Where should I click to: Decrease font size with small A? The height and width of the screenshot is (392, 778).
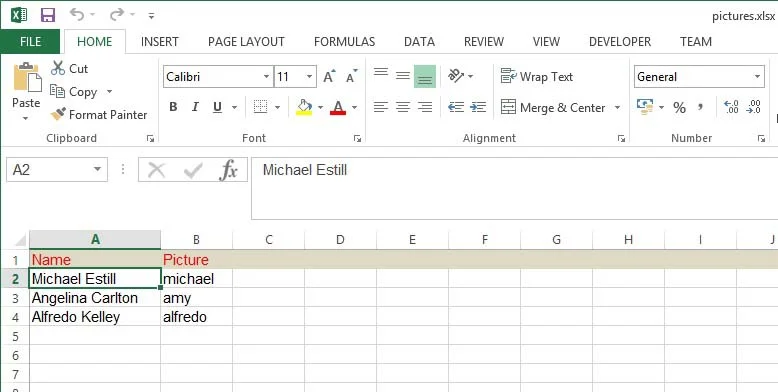351,76
